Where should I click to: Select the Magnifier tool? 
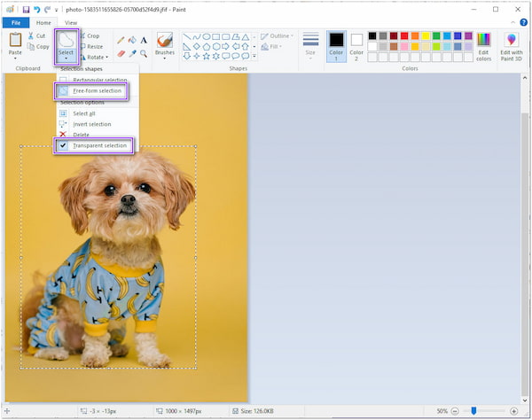(x=144, y=53)
